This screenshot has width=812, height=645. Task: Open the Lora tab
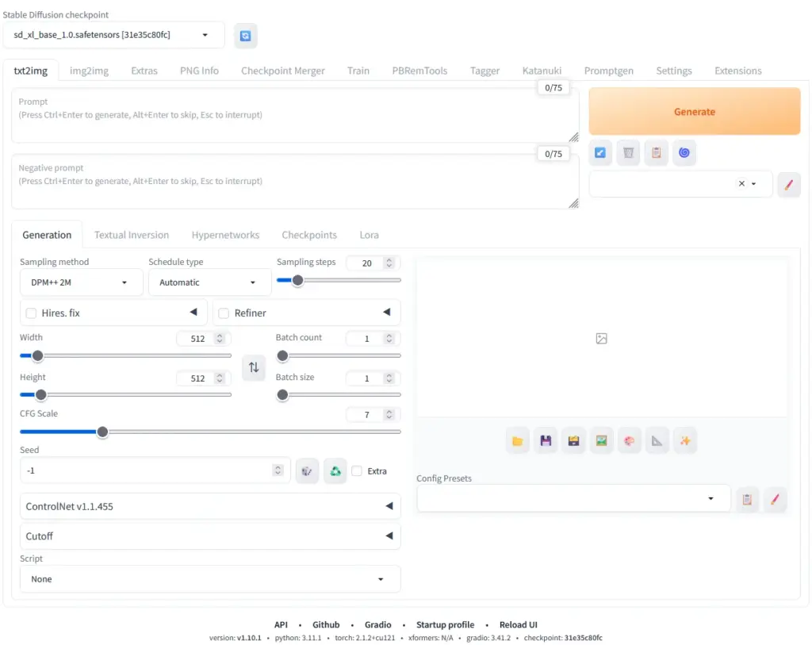coord(369,235)
